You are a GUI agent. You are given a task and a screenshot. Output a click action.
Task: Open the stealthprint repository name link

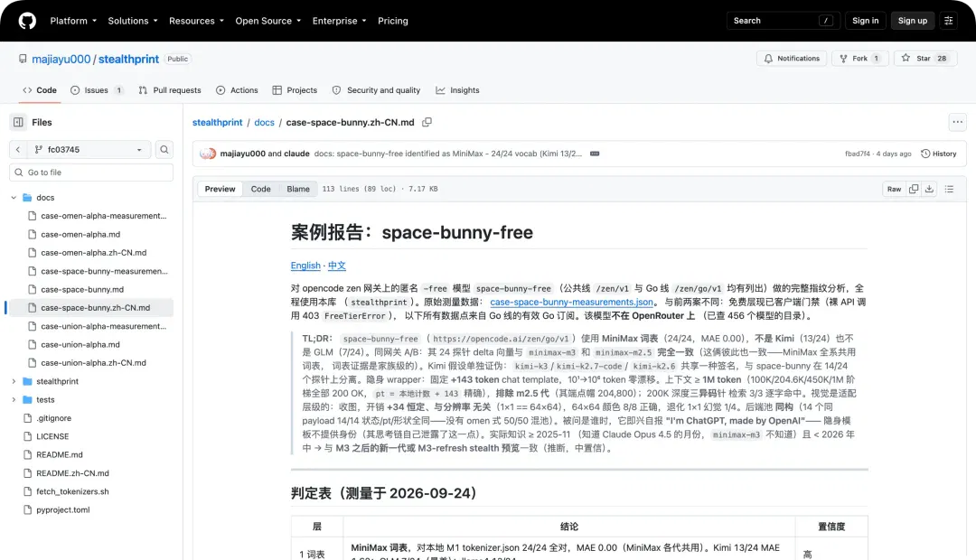129,59
